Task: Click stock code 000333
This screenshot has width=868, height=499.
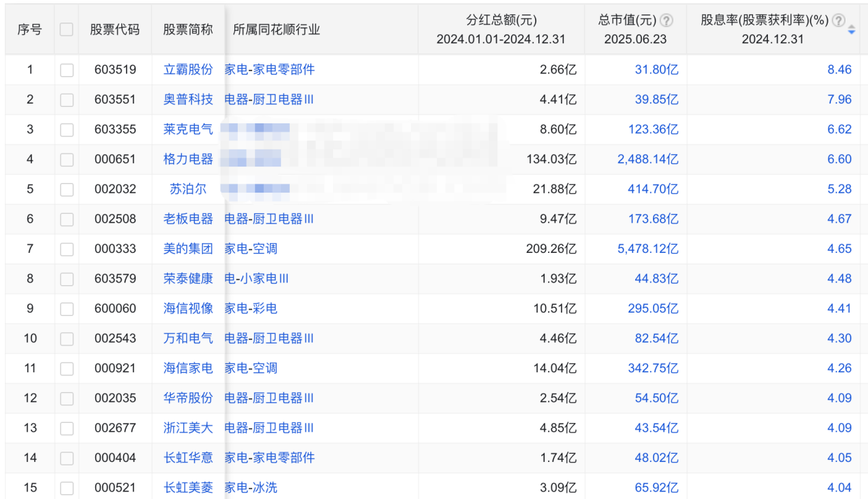Action: point(115,248)
